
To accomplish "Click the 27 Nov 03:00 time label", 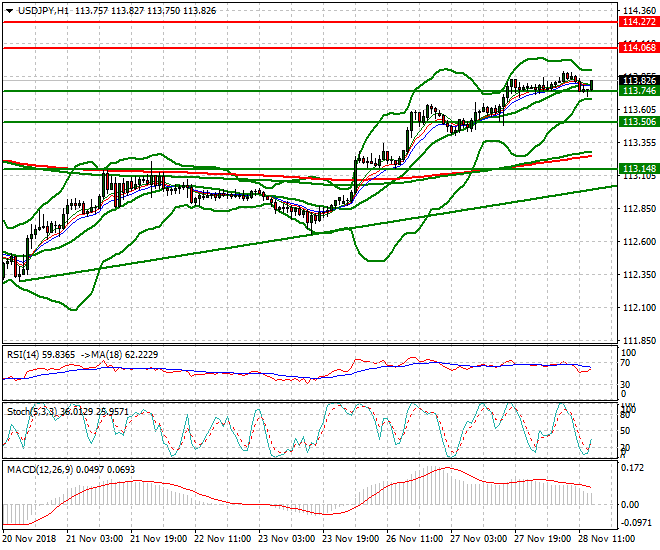I will 479,539.
